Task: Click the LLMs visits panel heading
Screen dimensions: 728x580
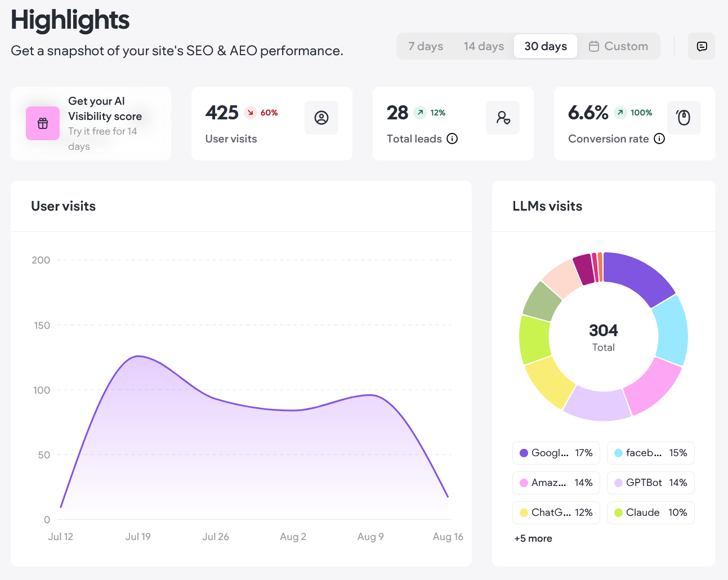Action: pyautogui.click(x=547, y=206)
